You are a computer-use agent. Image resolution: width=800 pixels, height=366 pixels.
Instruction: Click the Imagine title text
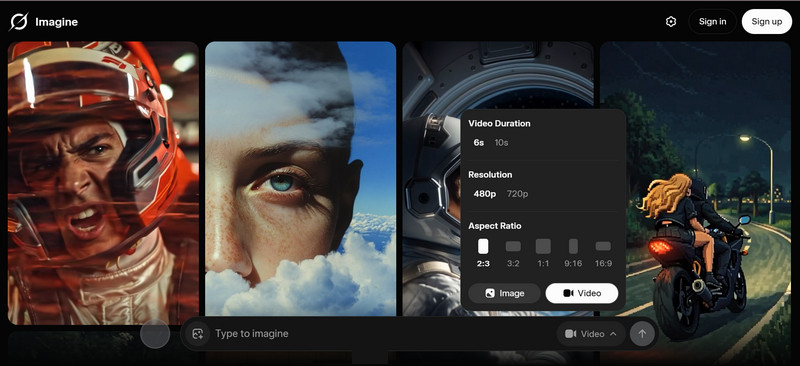(56, 22)
